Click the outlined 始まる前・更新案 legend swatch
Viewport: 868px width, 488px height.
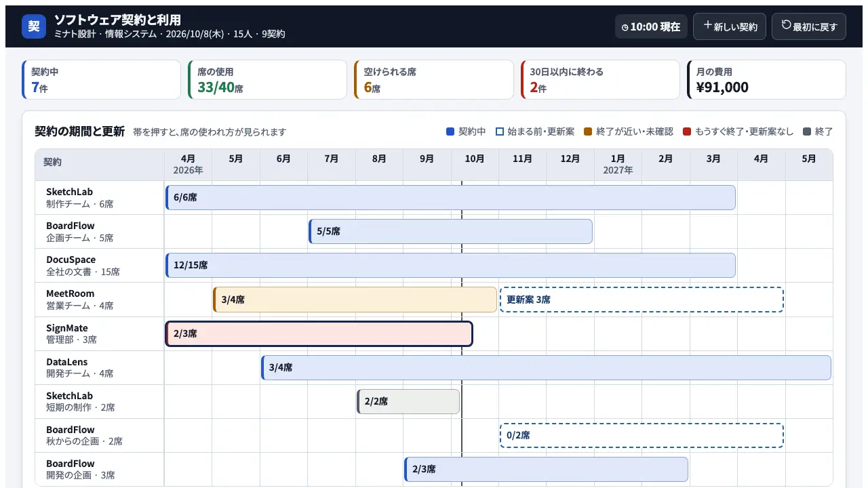click(500, 131)
